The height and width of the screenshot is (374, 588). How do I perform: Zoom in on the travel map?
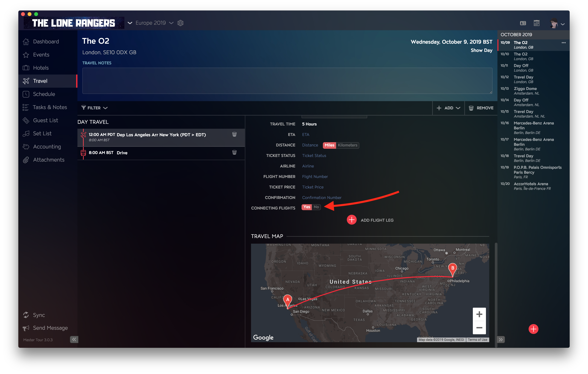pos(479,314)
